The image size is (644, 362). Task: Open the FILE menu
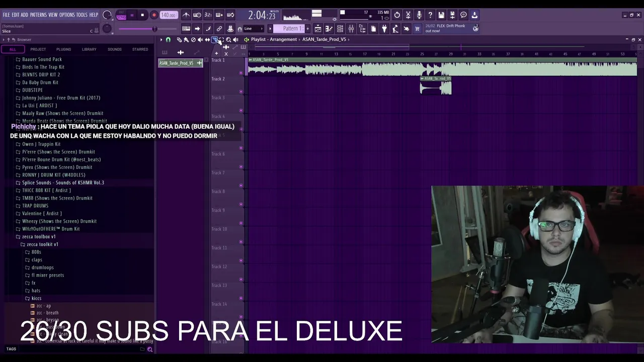point(6,15)
